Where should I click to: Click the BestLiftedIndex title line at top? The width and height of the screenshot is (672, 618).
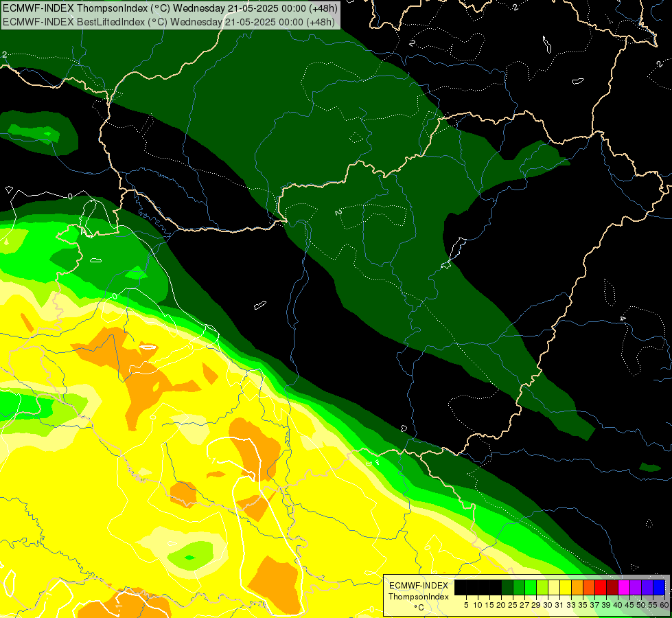pos(168,21)
